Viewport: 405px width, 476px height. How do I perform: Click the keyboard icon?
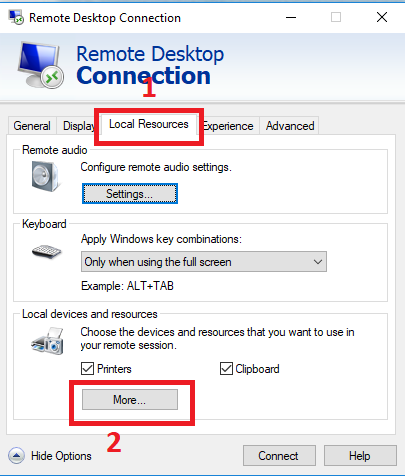pyautogui.click(x=47, y=252)
